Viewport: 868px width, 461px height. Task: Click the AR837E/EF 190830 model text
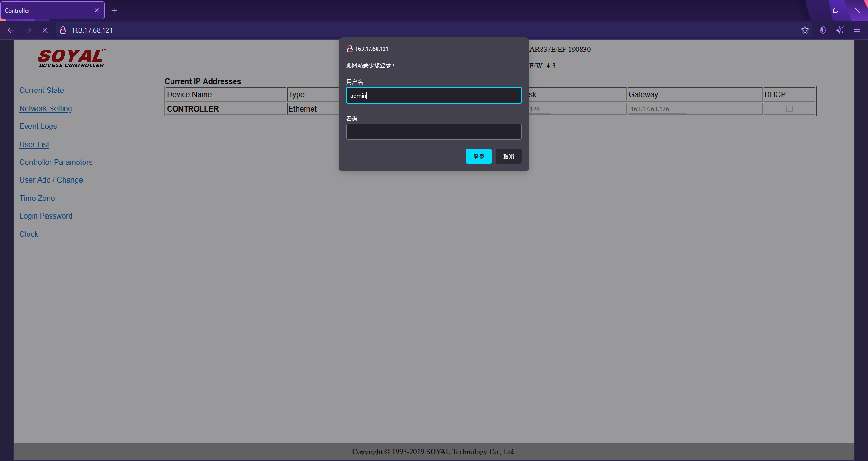560,49
